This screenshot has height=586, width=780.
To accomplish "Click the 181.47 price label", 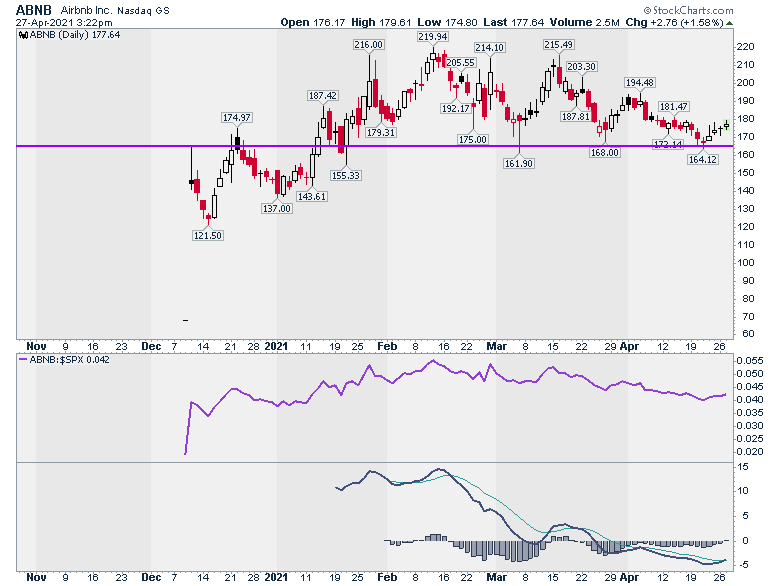I will pos(674,106).
